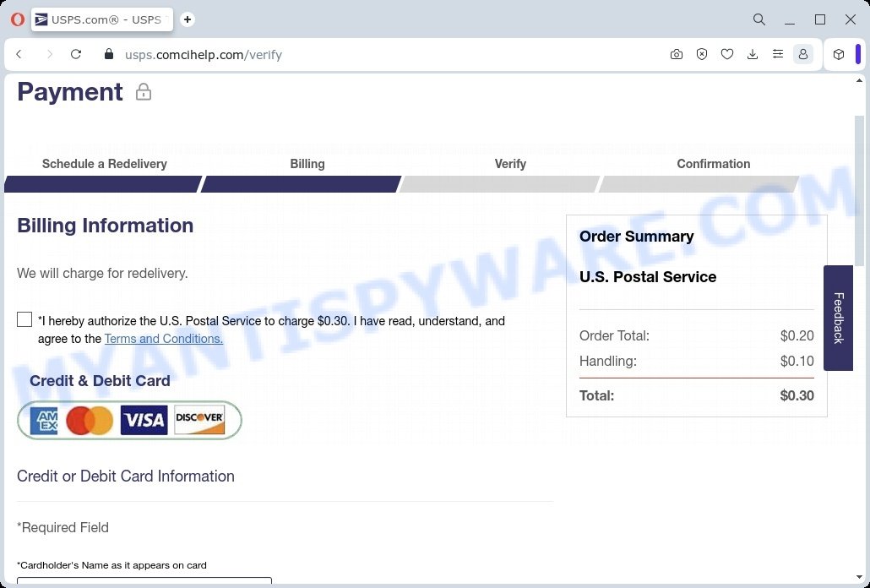870x588 pixels.
Task: Reload the page
Action: click(76, 54)
